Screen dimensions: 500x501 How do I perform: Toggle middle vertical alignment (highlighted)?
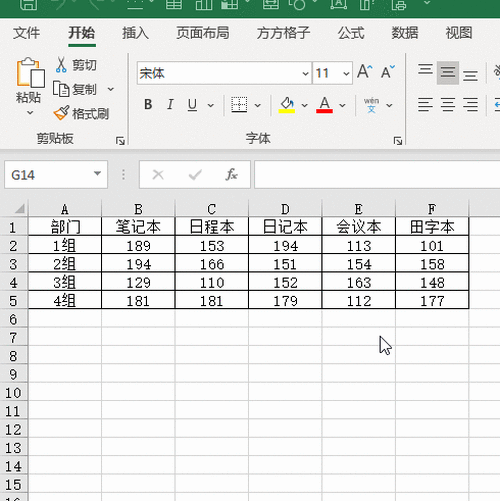[x=448, y=73]
